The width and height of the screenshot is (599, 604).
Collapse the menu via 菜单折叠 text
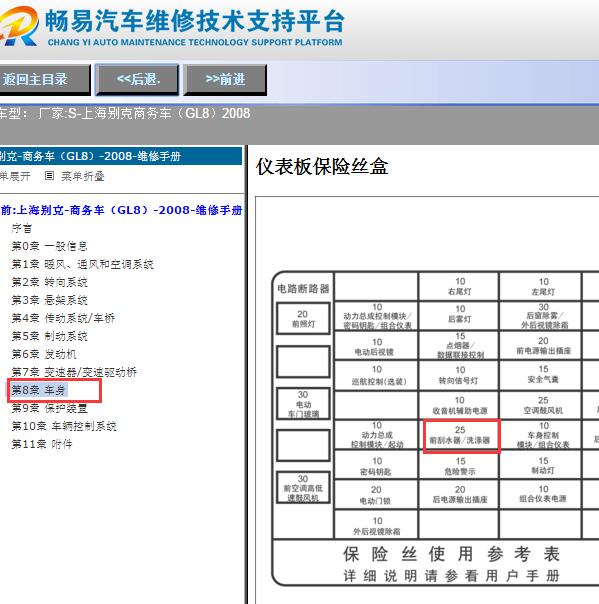pyautogui.click(x=82, y=176)
